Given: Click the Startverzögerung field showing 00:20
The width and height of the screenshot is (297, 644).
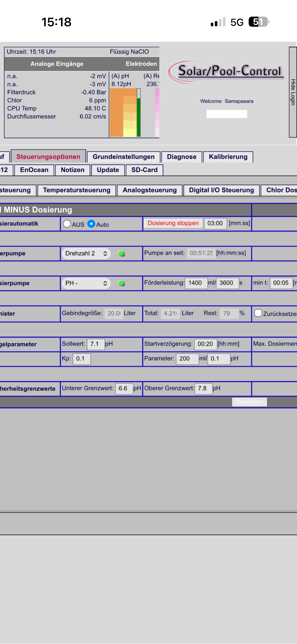Looking at the screenshot, I should click(205, 344).
